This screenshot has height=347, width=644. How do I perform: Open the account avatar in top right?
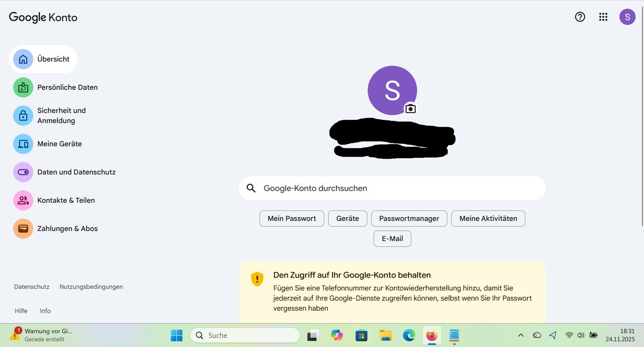(x=627, y=17)
